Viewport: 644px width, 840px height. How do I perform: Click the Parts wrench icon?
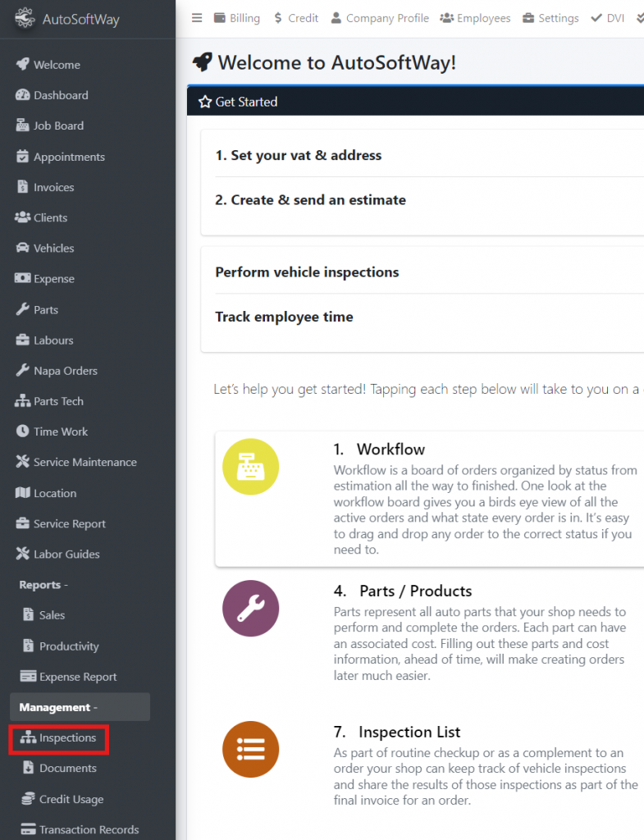22,309
